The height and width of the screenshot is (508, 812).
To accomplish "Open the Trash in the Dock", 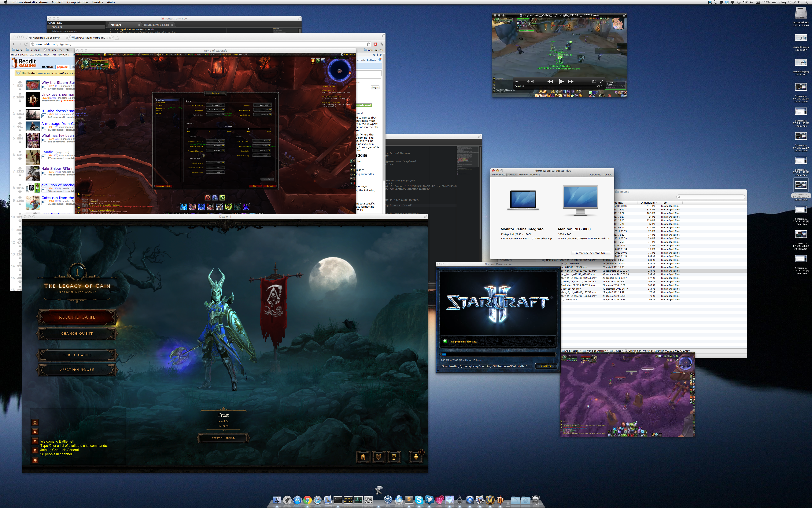I will point(536,500).
